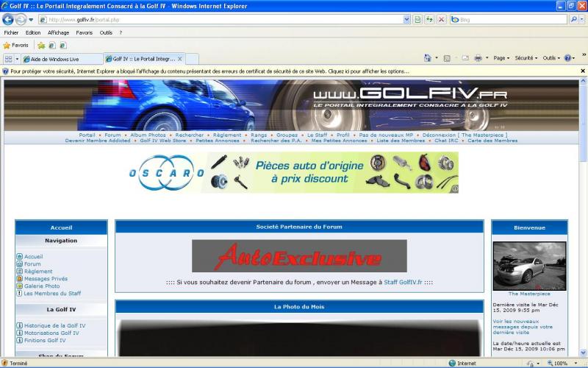Click the Internet zone status indicator
Screen dimensions: 588x368
click(462, 363)
